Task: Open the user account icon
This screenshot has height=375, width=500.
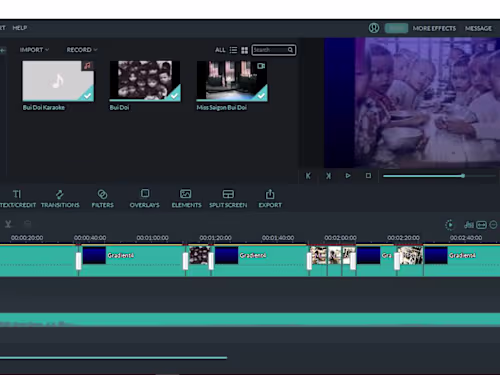Action: [374, 28]
